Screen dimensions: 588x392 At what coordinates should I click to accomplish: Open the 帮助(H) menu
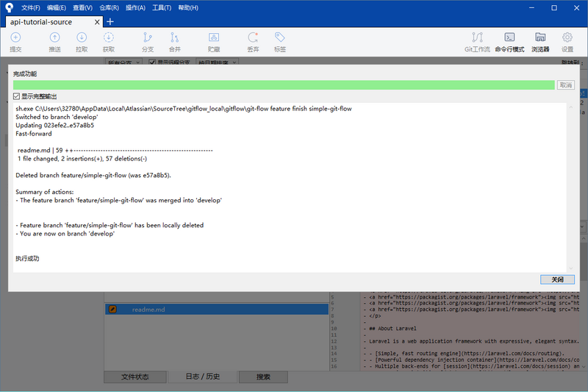tap(188, 8)
